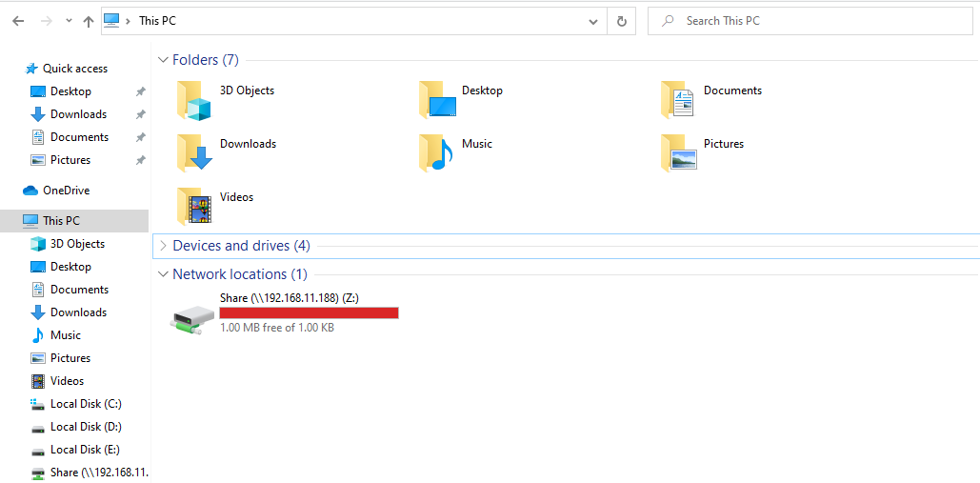Screen dimensions: 980x483
Task: Click the Quick access star icon
Action: point(30,69)
